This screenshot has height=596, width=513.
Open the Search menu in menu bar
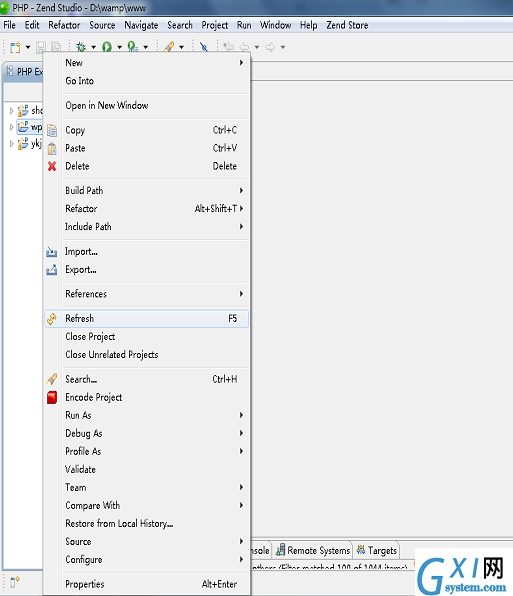tap(180, 25)
